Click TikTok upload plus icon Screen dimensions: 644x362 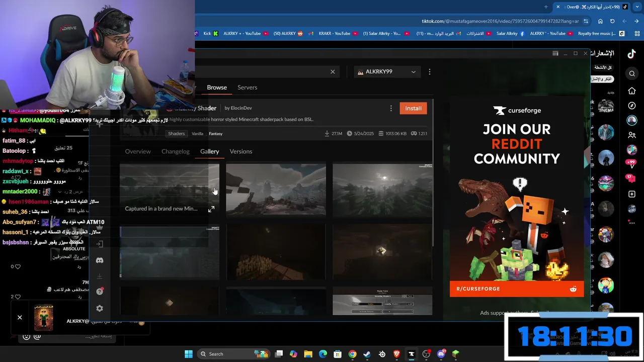coord(632,194)
